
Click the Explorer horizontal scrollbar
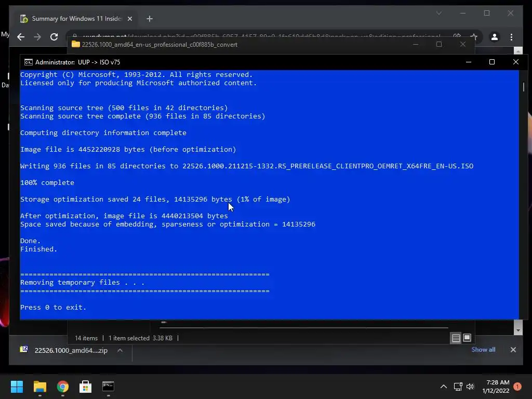(x=303, y=328)
